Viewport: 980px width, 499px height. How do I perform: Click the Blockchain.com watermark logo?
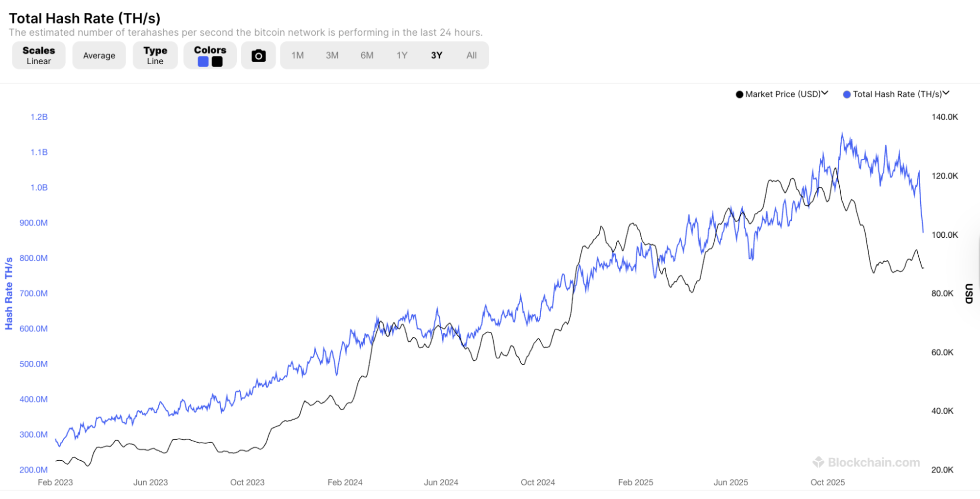pos(818,462)
